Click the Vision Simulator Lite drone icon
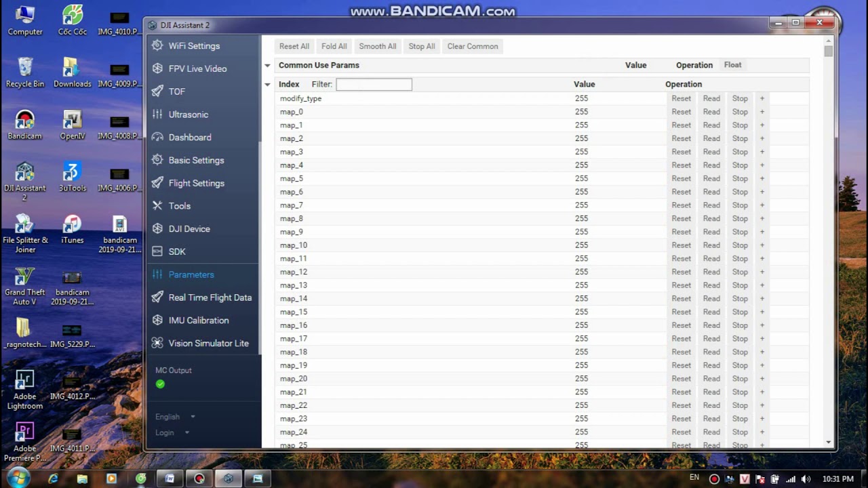The width and height of the screenshot is (868, 488). 157,343
